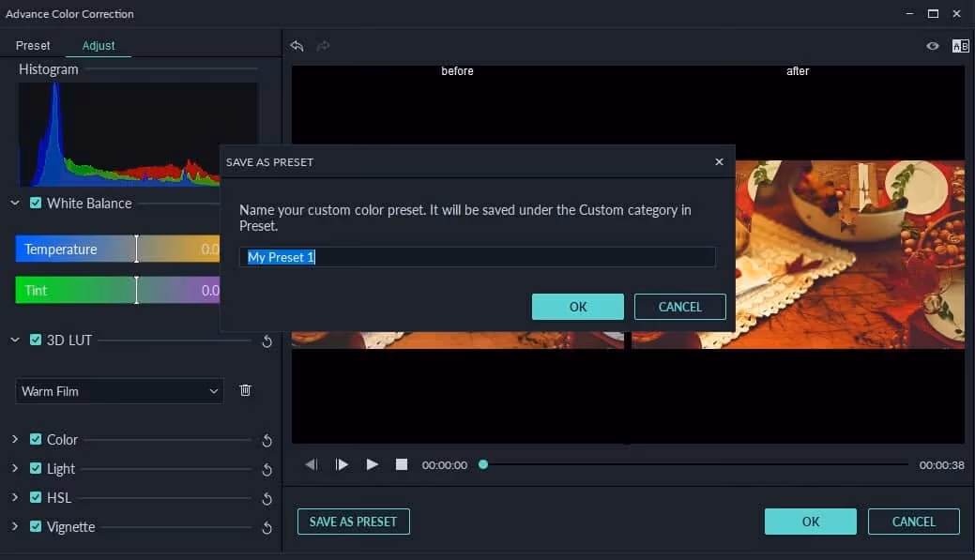Click the Redo arrow icon
Image resolution: width=975 pixels, height=560 pixels.
click(323, 46)
